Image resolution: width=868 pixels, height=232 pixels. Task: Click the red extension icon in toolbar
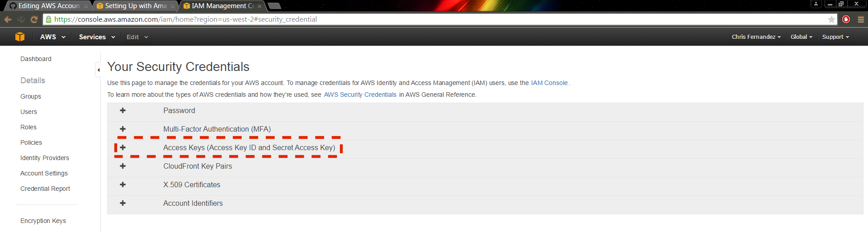point(846,19)
